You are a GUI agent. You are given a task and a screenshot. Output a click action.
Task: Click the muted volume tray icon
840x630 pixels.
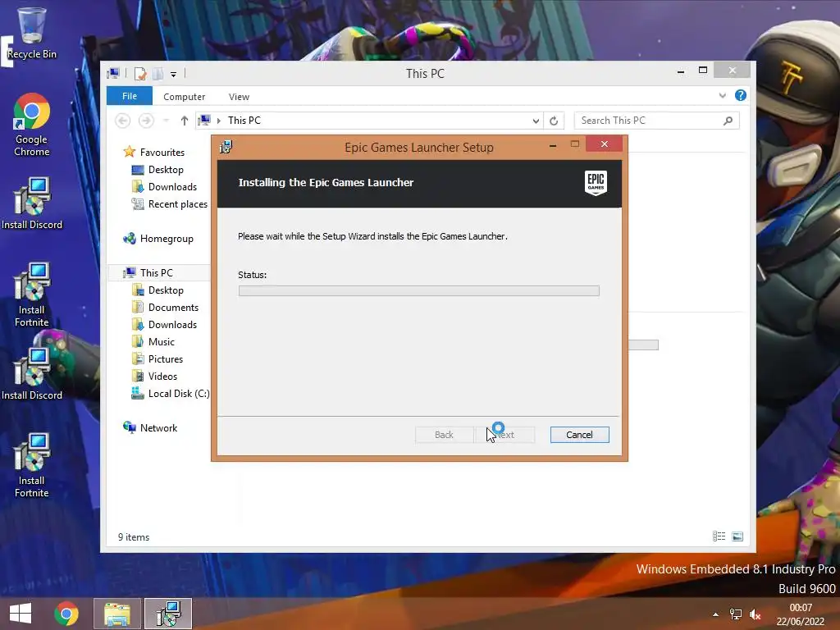[x=756, y=614]
